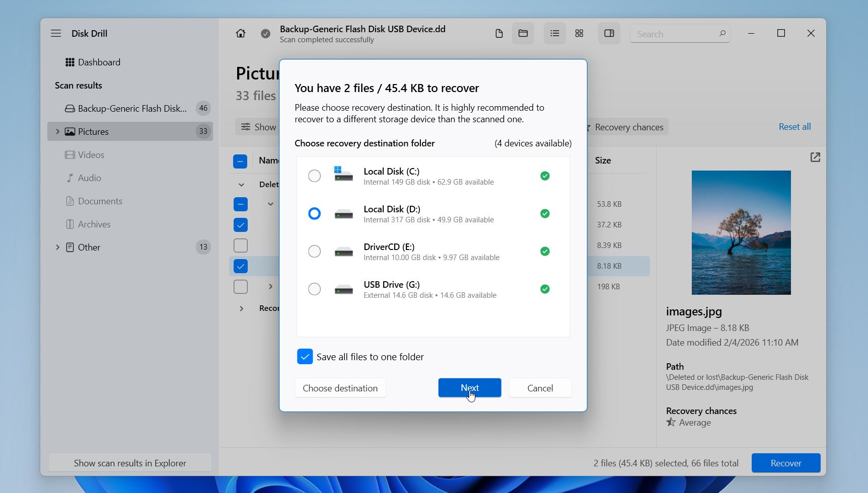868x493 pixels.
Task: Click the 13 badge beside Other
Action: [203, 247]
